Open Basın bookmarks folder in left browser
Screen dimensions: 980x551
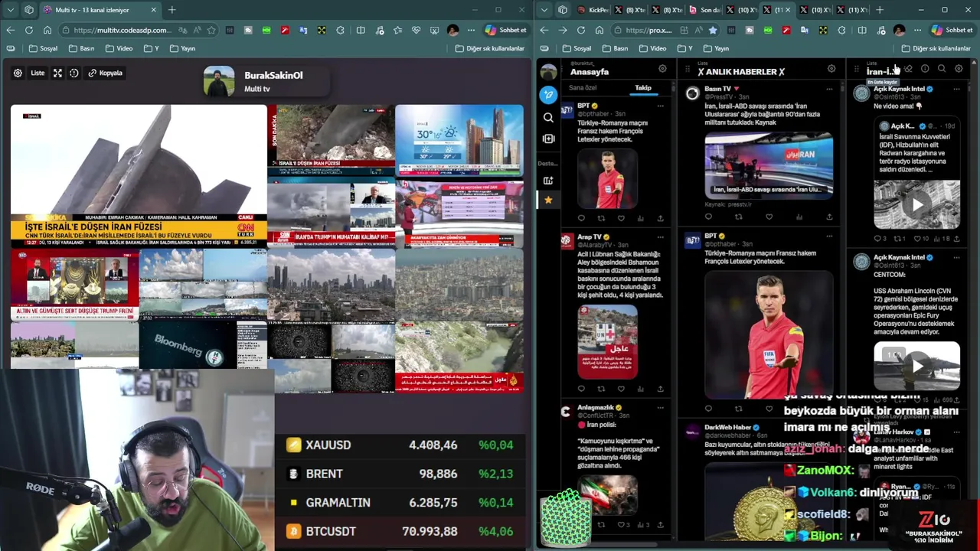point(81,48)
